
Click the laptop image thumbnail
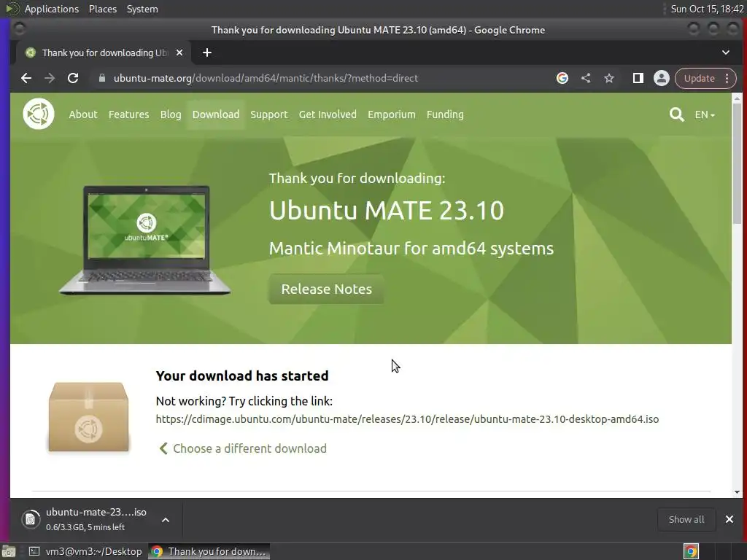click(145, 241)
